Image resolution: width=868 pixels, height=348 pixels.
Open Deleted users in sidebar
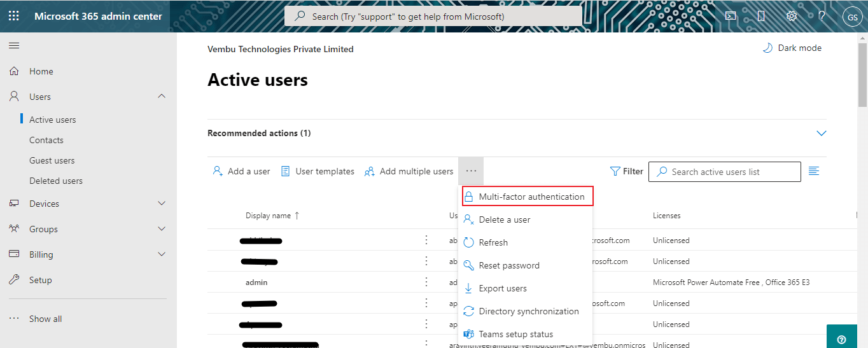pyautogui.click(x=56, y=181)
